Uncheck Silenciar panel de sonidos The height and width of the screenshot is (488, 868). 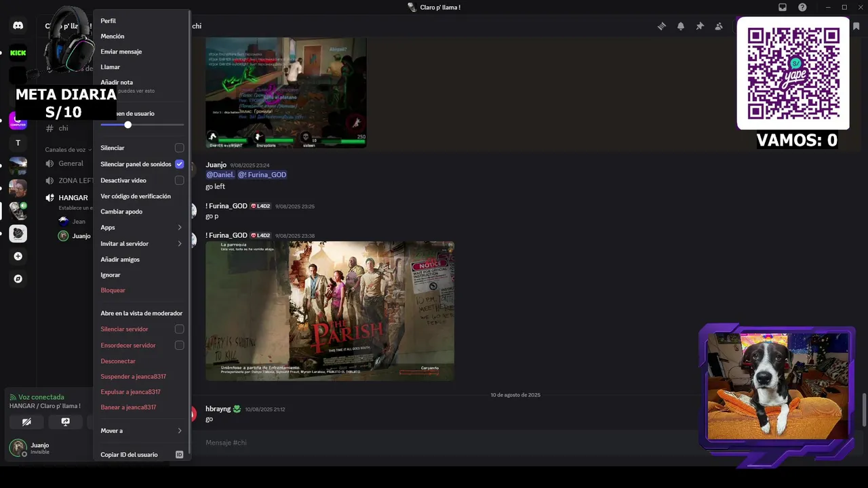point(179,164)
